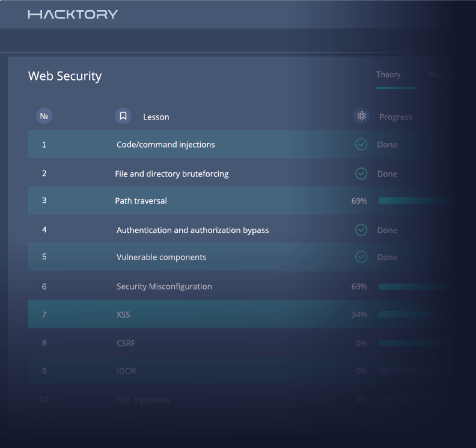Image resolution: width=476 pixels, height=448 pixels.
Task: Click the Done checkmark for Code/command injections
Action: pyautogui.click(x=361, y=144)
